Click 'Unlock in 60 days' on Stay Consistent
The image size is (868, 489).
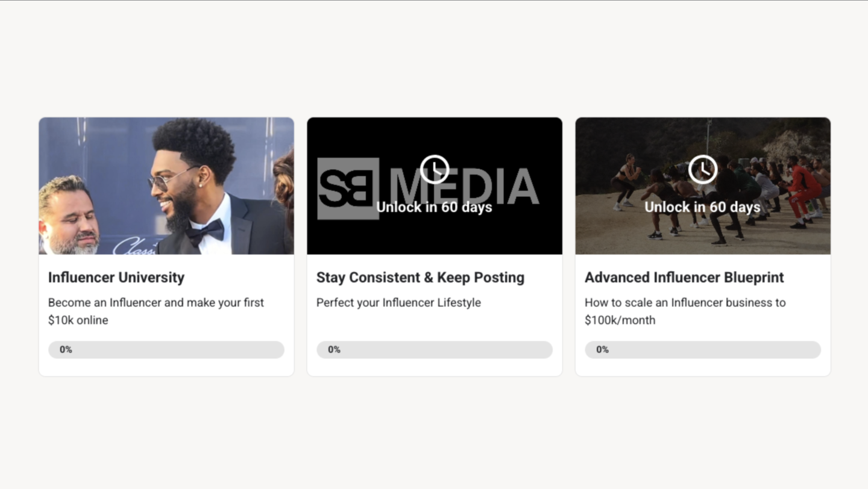click(434, 207)
